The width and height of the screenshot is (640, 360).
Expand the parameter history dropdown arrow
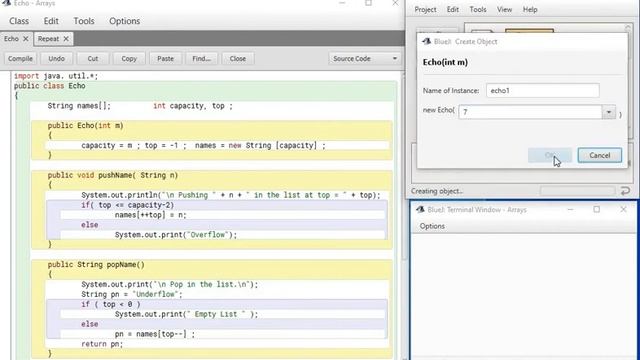(609, 112)
